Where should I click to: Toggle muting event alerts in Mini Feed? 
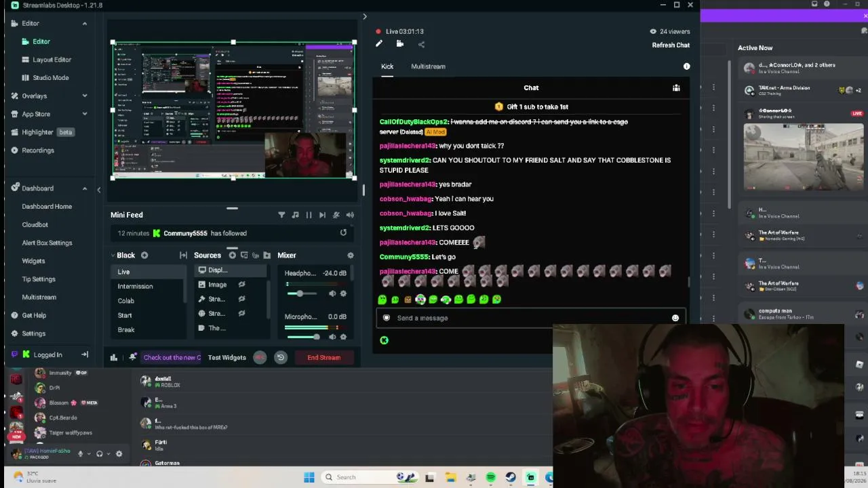(336, 215)
